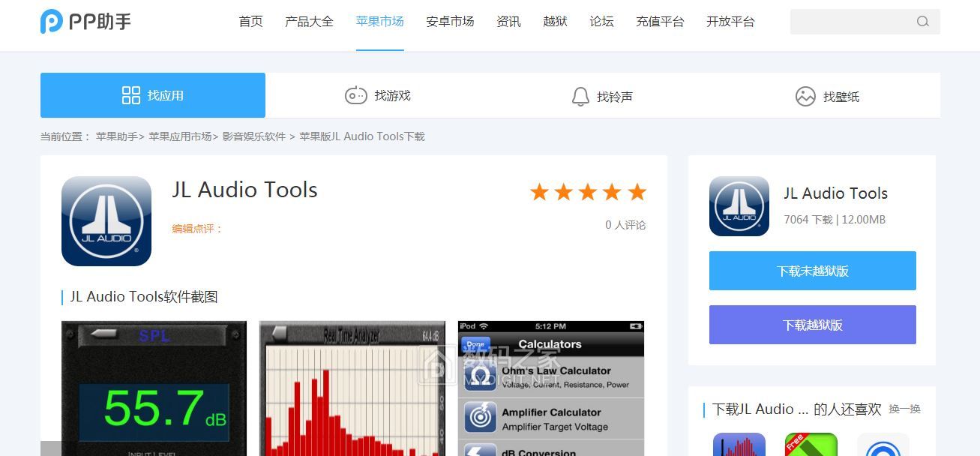Image resolution: width=980 pixels, height=456 pixels.
Task: Open 开放平台 navigation item
Action: click(730, 22)
